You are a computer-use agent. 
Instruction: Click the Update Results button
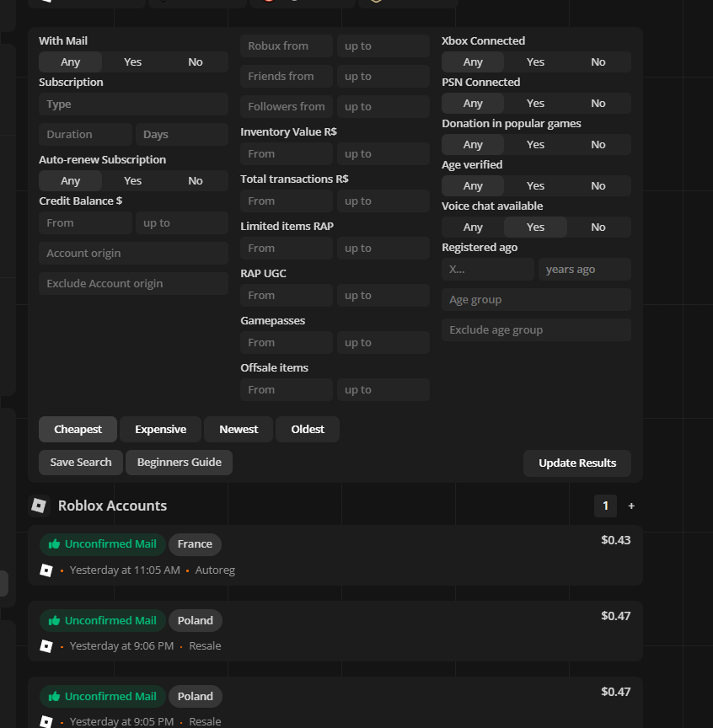(577, 463)
